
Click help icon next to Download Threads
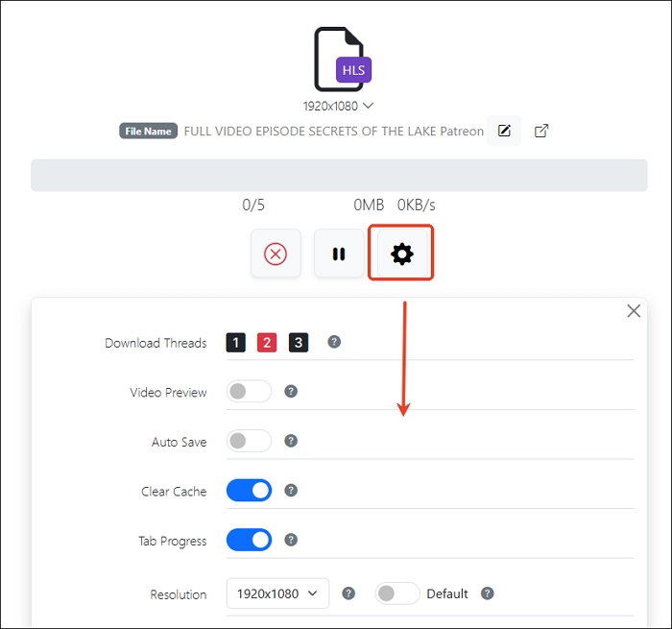[x=334, y=342]
